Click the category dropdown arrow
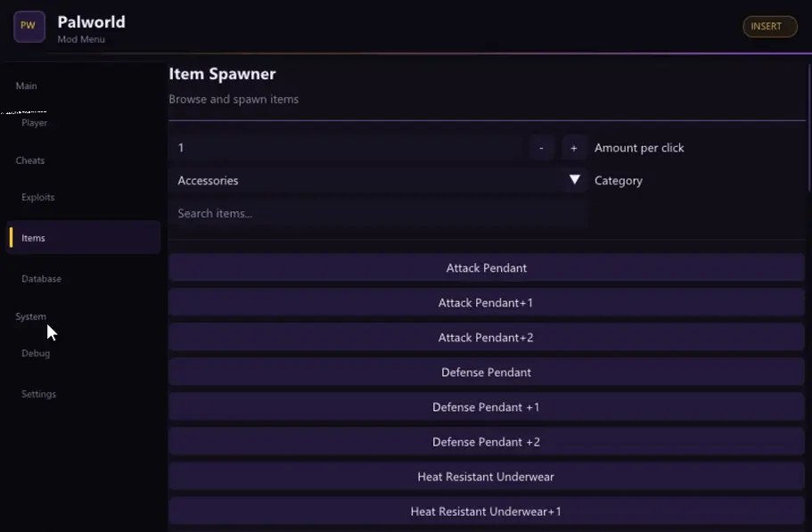812x532 pixels. [x=574, y=180]
